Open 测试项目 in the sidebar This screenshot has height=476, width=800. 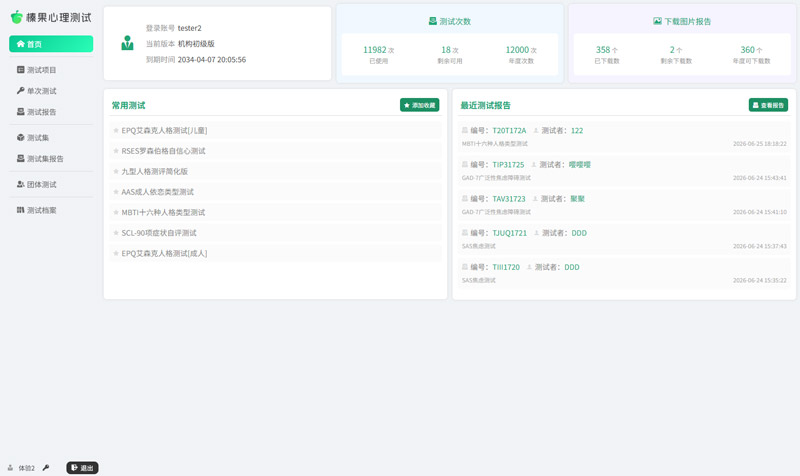coord(51,70)
